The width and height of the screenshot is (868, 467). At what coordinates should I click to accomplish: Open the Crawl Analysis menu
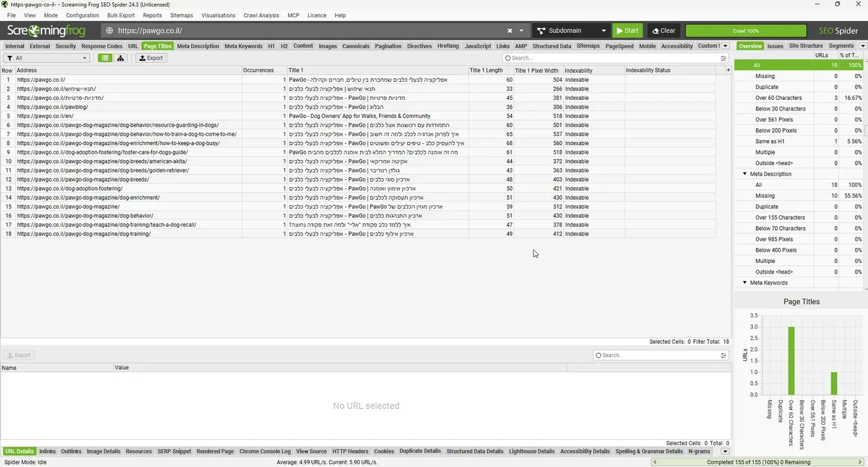(x=261, y=16)
